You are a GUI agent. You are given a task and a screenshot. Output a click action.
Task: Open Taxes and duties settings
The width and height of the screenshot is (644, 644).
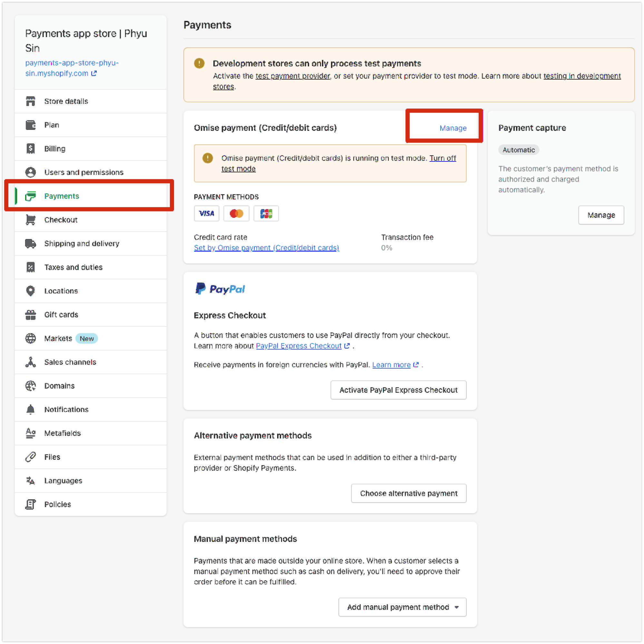coord(73,267)
